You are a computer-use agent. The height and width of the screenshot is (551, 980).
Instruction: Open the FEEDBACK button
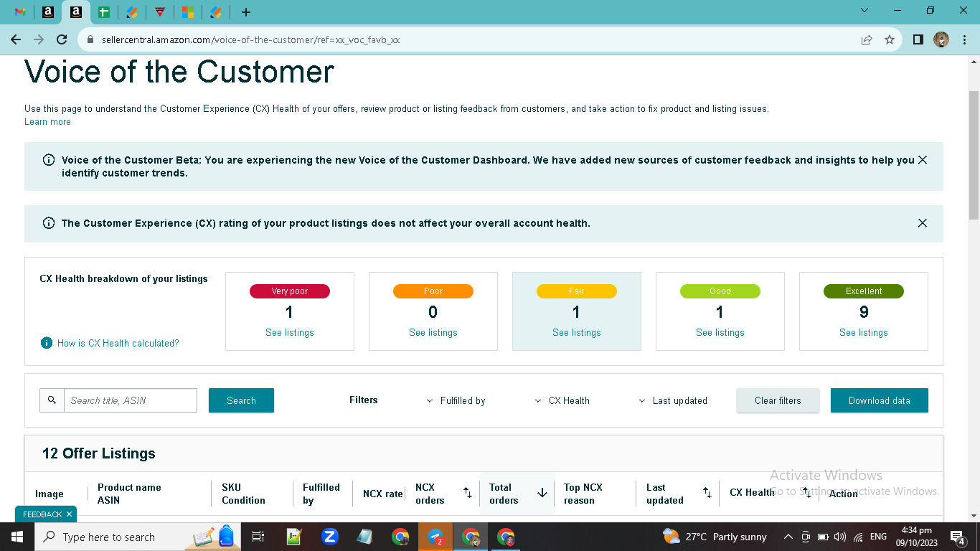[42, 514]
